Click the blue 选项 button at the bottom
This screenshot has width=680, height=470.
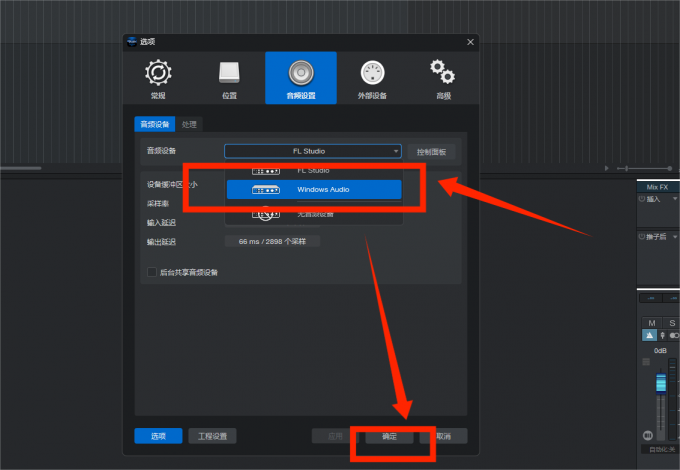[x=158, y=436]
